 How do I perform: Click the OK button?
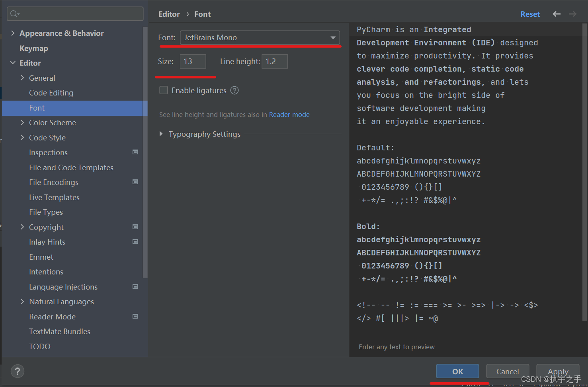point(457,371)
